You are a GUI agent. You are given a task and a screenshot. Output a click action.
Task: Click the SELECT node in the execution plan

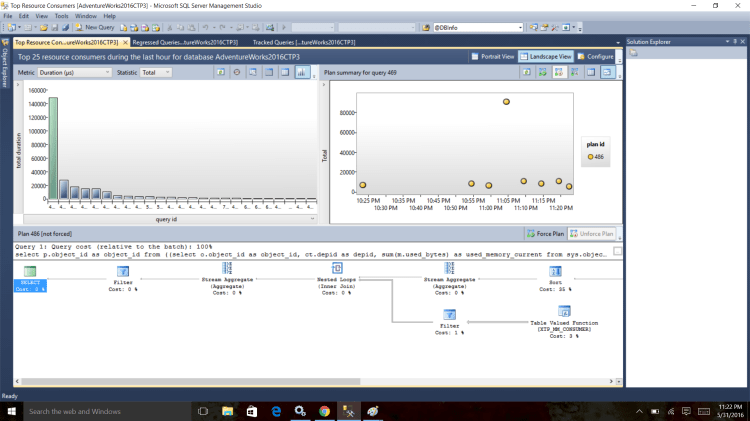click(30, 272)
